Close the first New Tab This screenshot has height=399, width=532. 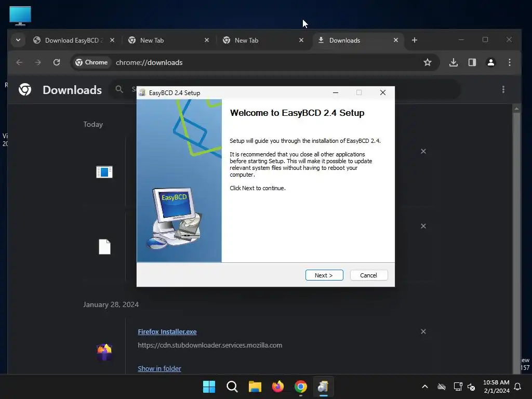[207, 40]
